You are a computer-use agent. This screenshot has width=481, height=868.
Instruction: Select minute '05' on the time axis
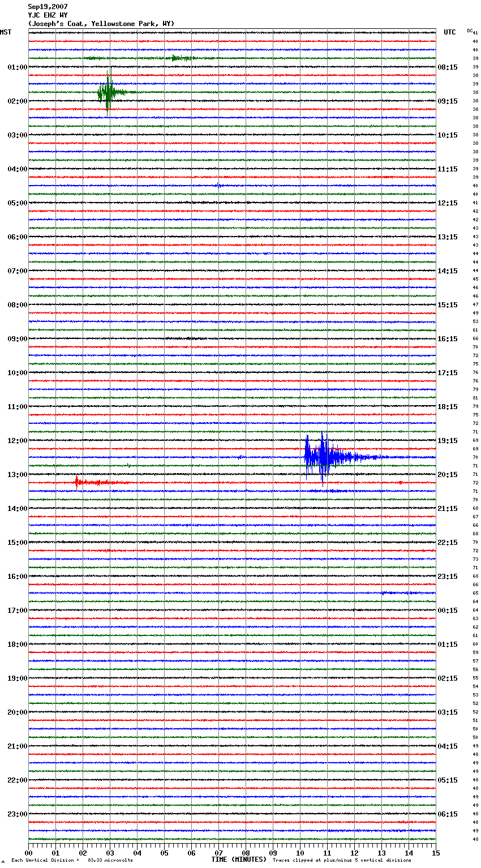coord(164,853)
